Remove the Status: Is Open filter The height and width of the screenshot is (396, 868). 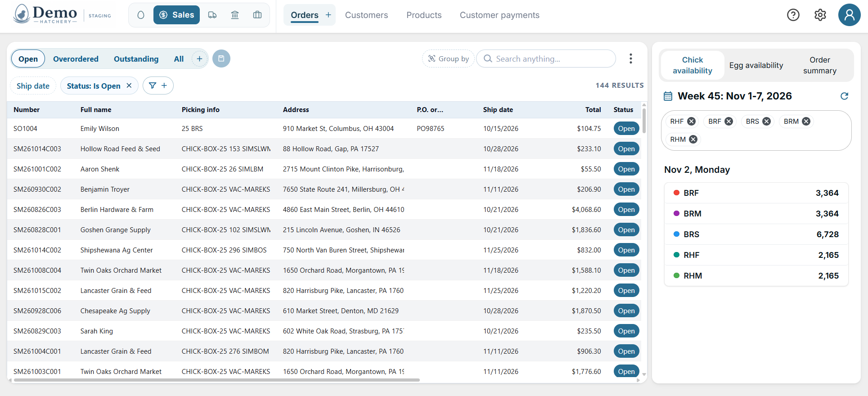[x=129, y=85]
